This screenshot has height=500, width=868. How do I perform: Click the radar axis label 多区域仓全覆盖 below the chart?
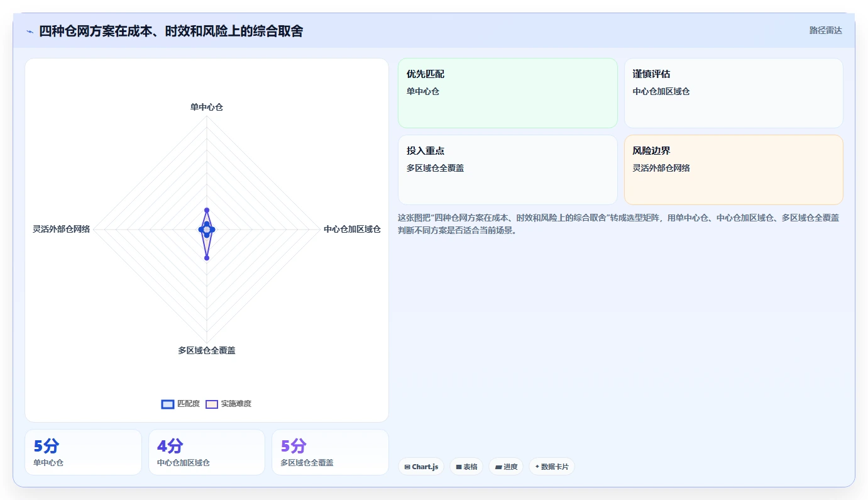click(x=207, y=350)
